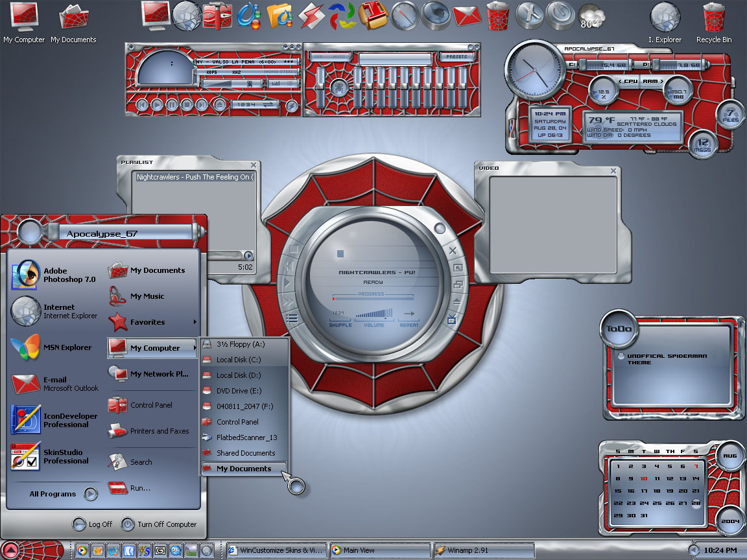The width and height of the screenshot is (747, 560).
Task: Open the equalizer Presets dropdown
Action: pos(456,56)
